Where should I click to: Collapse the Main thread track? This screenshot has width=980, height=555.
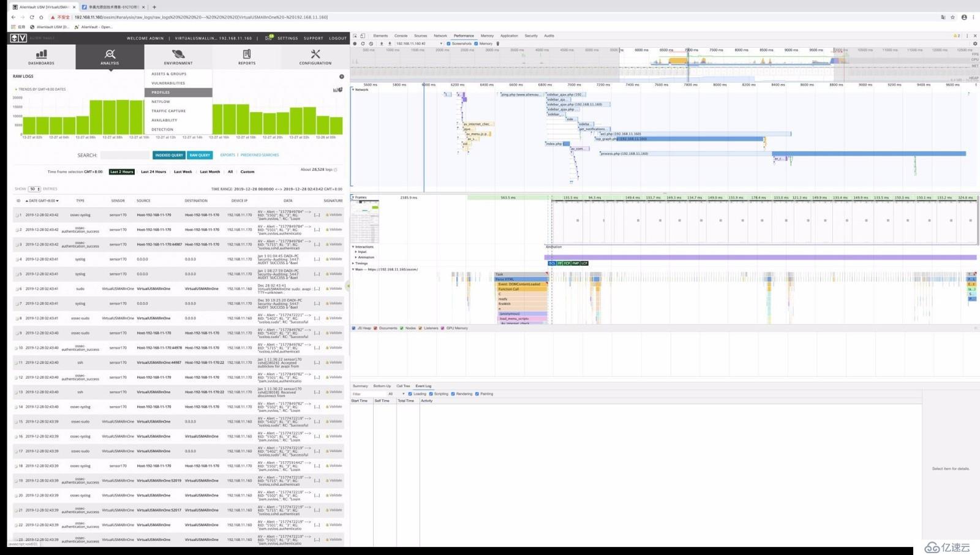tap(353, 270)
